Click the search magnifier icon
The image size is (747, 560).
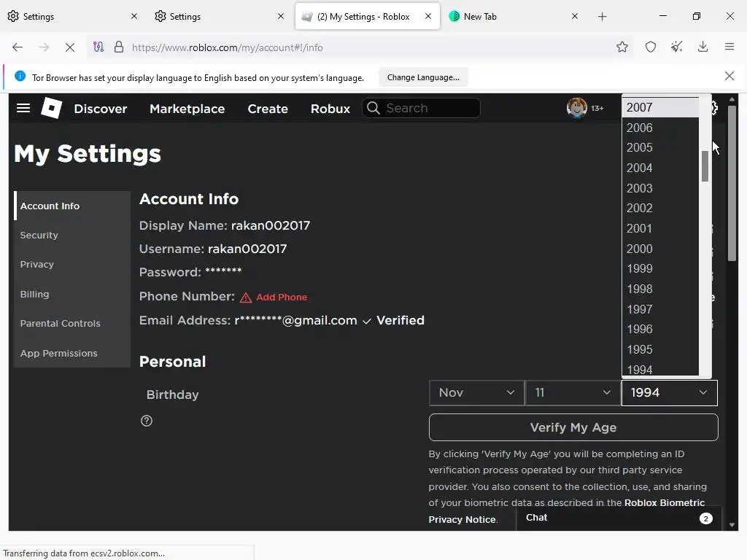[373, 108]
